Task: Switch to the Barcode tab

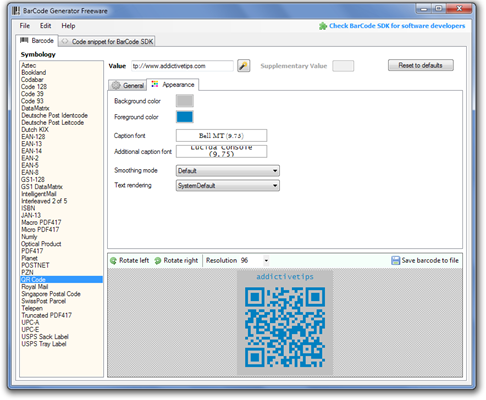Action: tap(37, 41)
